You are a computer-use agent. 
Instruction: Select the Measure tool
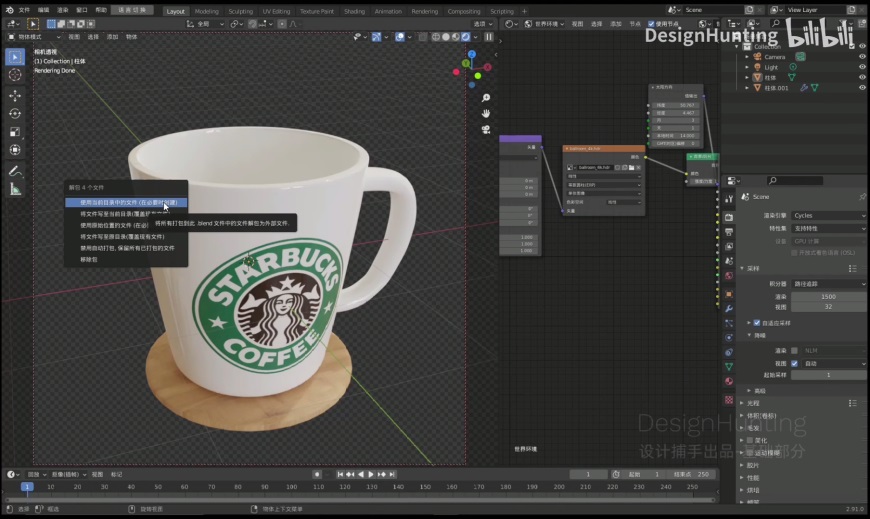click(15, 190)
